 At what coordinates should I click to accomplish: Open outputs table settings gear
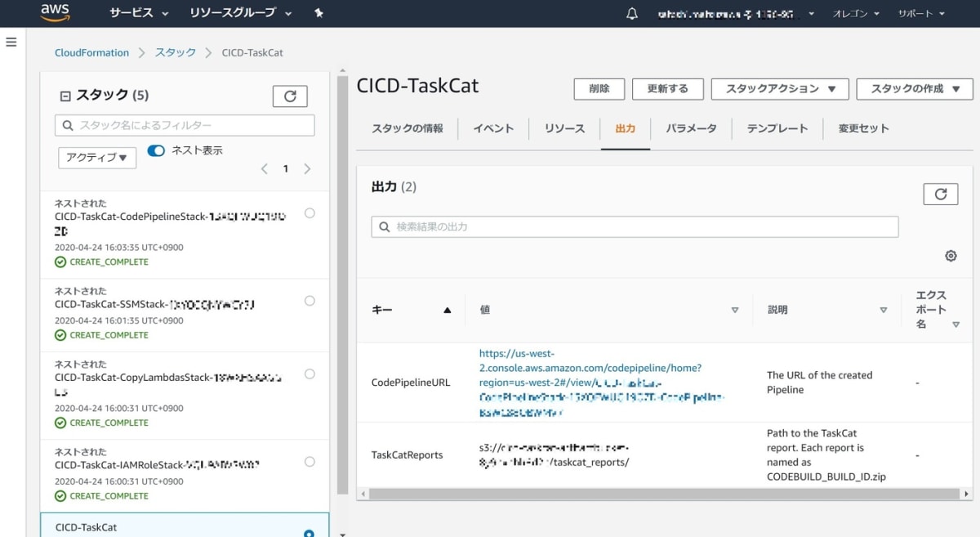(x=951, y=256)
